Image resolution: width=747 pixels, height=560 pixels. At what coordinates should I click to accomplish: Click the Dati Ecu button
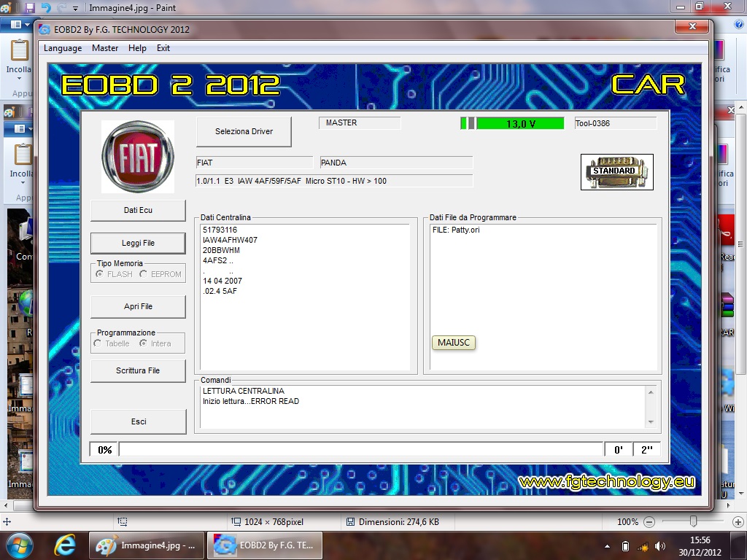[x=138, y=210]
